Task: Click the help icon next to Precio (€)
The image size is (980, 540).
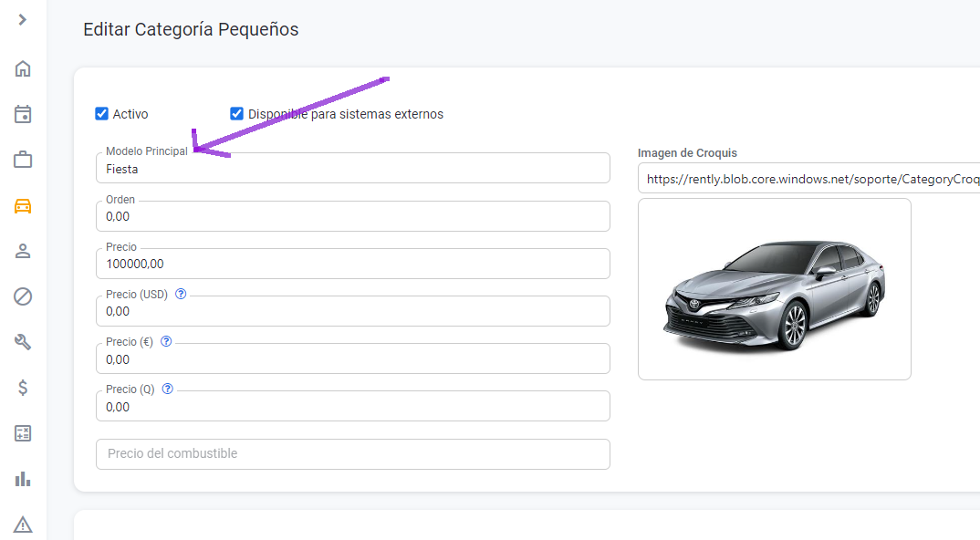Action: click(166, 341)
